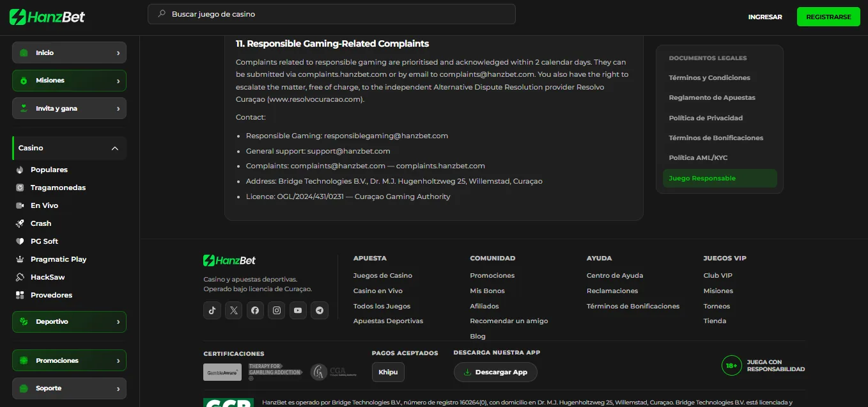Click the HanzBet footer logo
The image size is (868, 407).
[229, 260]
